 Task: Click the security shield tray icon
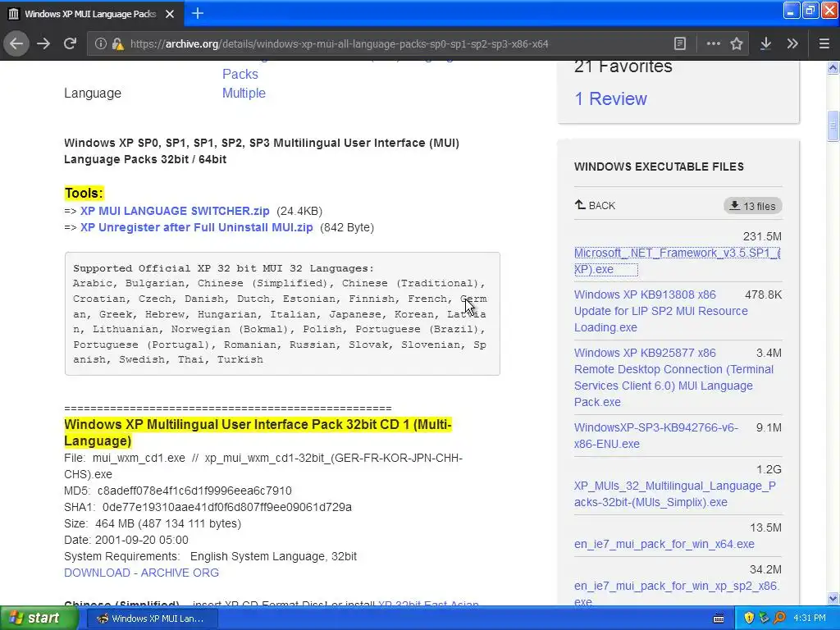[749, 619]
